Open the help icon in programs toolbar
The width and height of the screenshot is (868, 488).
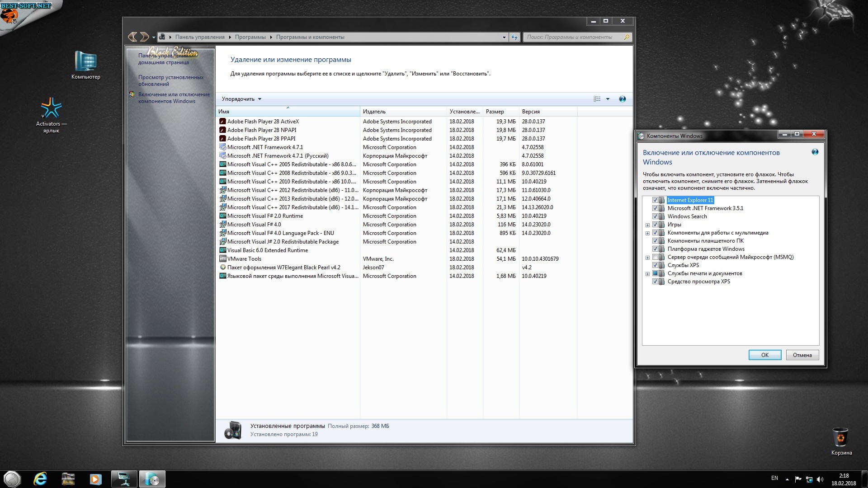click(x=622, y=99)
